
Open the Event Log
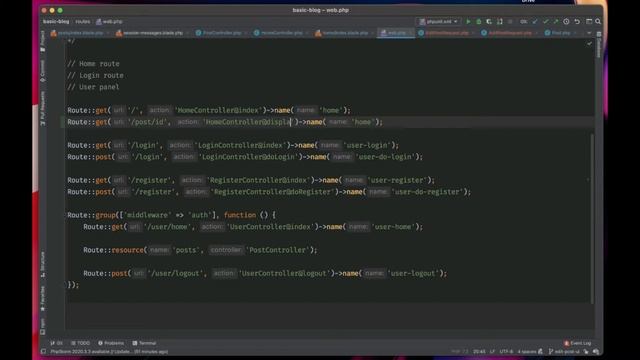[x=578, y=343]
